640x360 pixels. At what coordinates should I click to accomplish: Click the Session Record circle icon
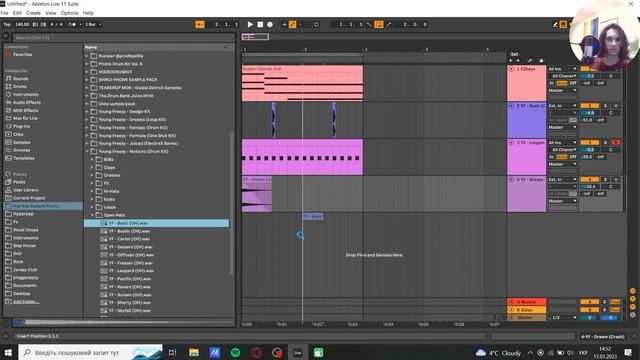(x=316, y=24)
